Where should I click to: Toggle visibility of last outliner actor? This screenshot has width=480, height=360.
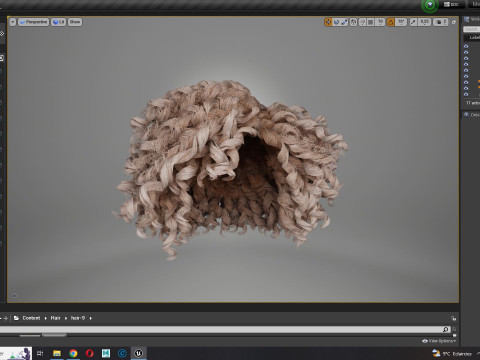point(466,94)
